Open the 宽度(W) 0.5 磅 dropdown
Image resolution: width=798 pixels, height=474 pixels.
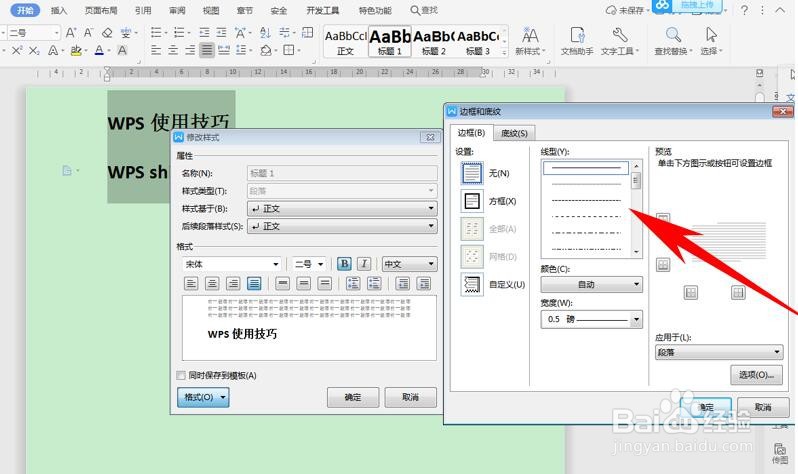point(591,319)
